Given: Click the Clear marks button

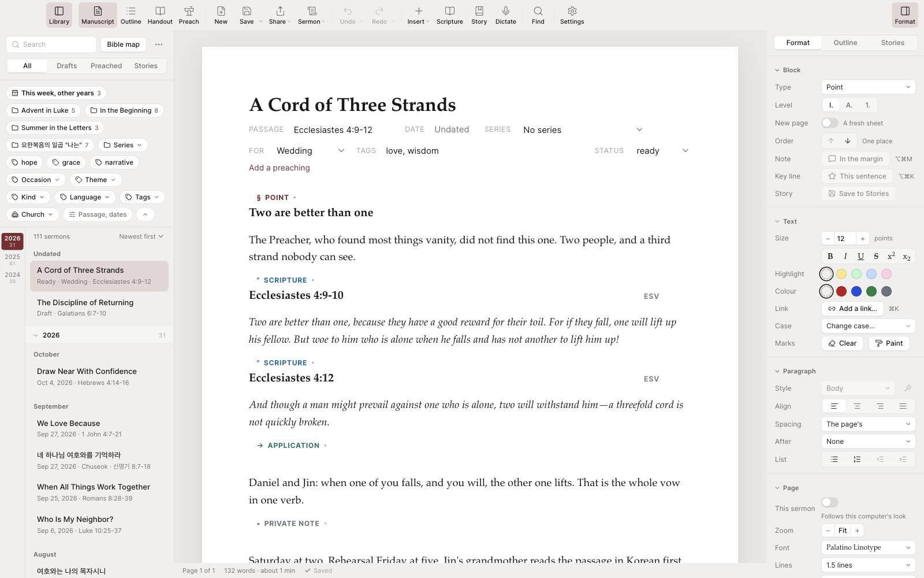Looking at the screenshot, I should tap(842, 343).
